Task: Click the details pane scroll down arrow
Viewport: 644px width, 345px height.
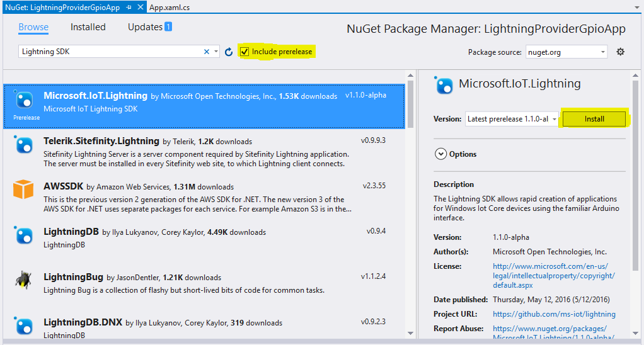Action: tap(635, 333)
